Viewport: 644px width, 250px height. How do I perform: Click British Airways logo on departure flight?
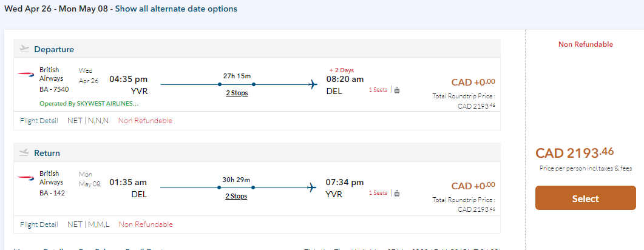coord(27,74)
